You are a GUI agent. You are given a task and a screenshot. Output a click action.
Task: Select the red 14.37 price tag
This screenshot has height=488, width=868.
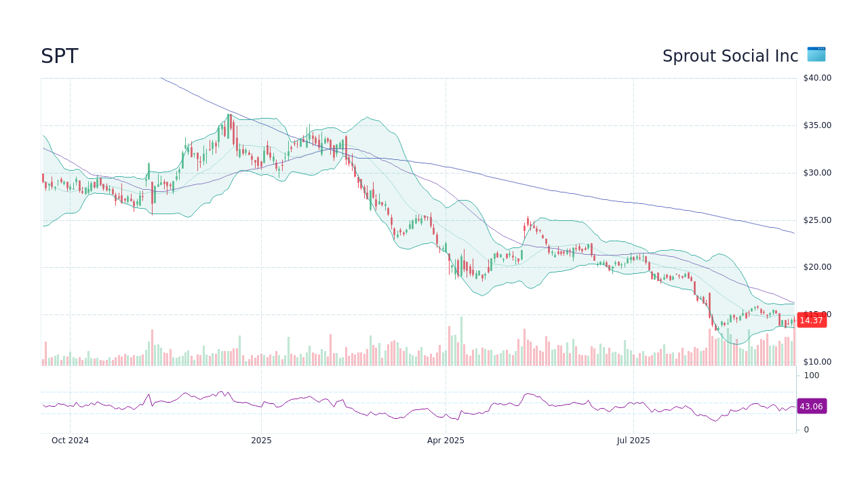[811, 321]
